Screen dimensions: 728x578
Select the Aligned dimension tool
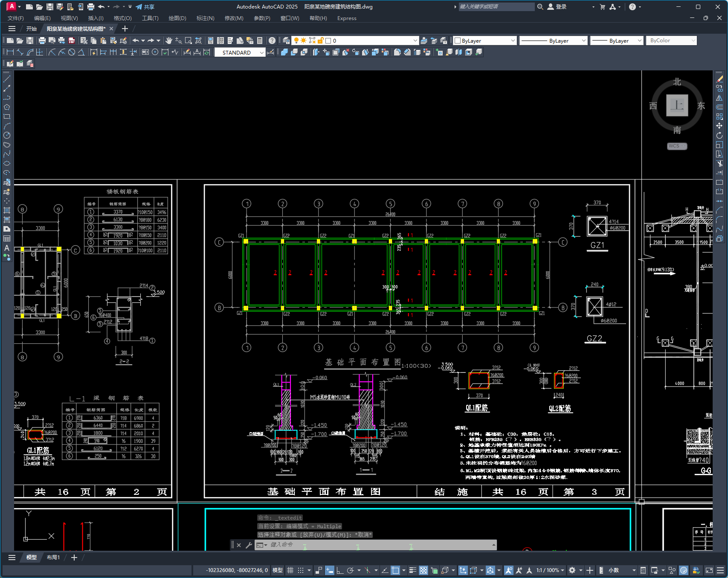pyautogui.click(x=20, y=52)
